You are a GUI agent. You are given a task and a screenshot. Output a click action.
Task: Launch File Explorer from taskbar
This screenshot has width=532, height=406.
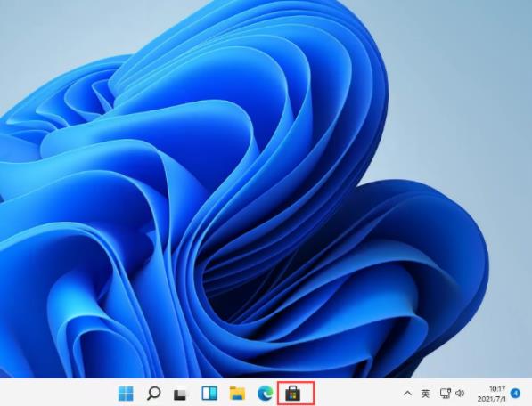pos(237,394)
